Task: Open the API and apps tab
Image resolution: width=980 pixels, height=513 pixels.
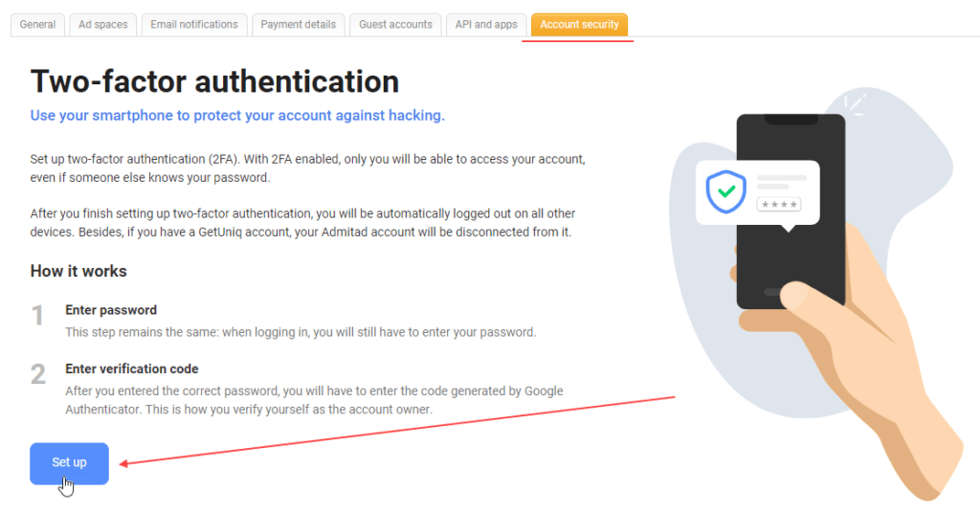Action: (486, 25)
